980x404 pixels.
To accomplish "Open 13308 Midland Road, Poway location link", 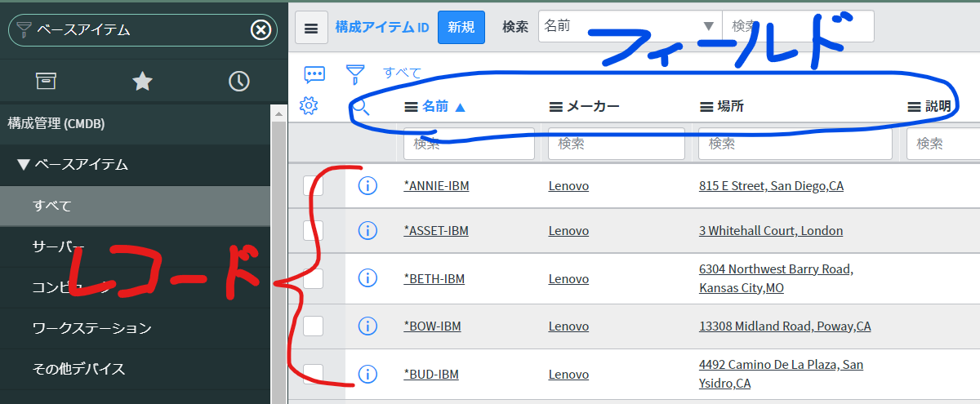I will coord(785,326).
